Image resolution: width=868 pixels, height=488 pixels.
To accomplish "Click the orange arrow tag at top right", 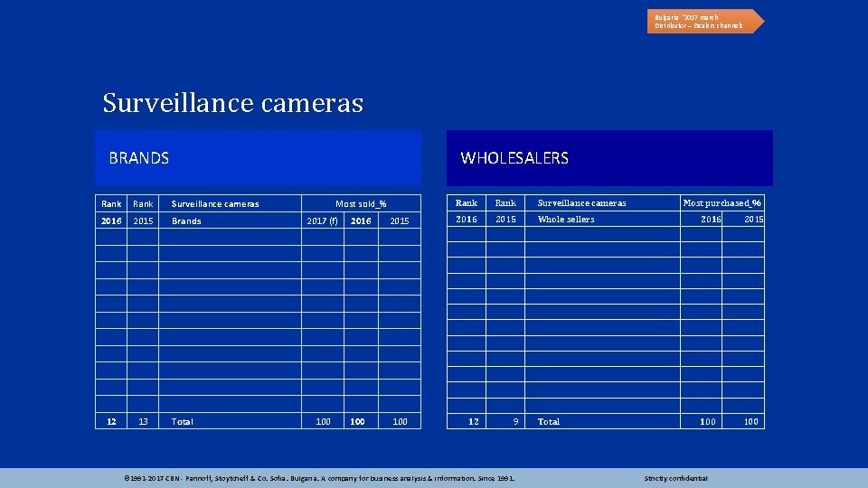I will tap(705, 21).
